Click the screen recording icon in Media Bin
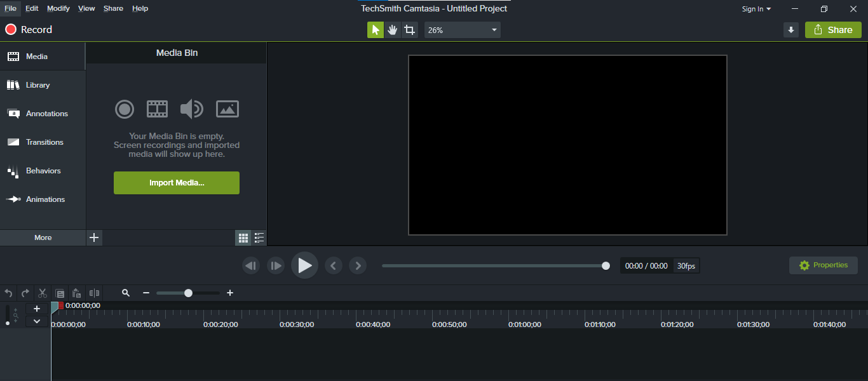Screen dimensions: 868x381 125,109
